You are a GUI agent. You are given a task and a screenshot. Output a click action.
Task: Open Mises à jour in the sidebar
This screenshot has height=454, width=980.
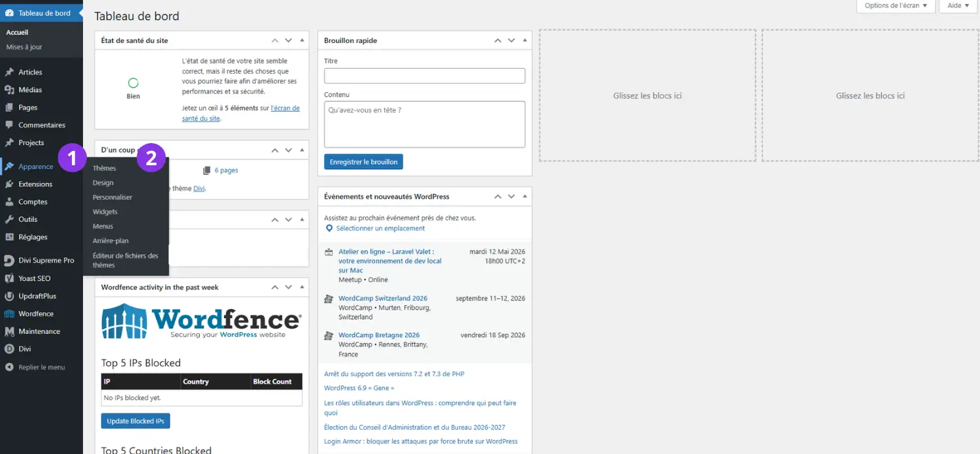click(24, 47)
